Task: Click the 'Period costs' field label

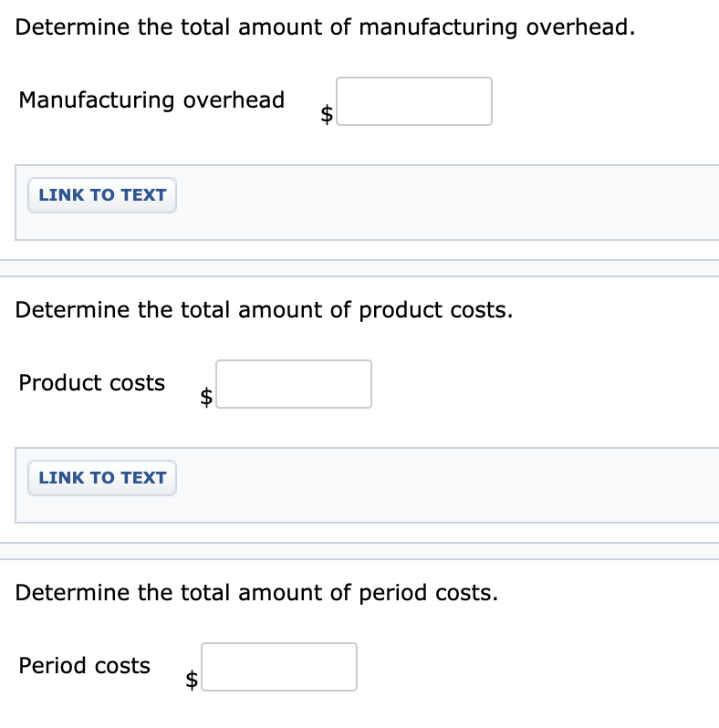Action: point(85,665)
